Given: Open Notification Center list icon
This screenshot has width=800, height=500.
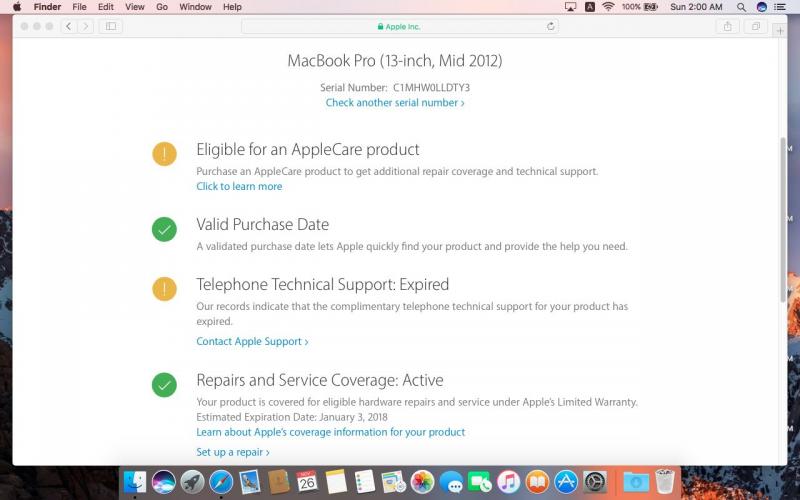Looking at the screenshot, I should [x=780, y=7].
